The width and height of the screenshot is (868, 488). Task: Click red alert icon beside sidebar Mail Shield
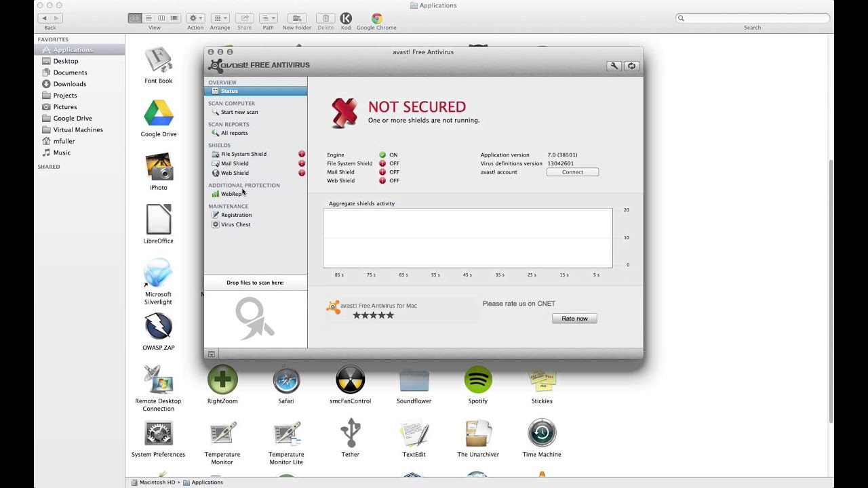pos(302,163)
